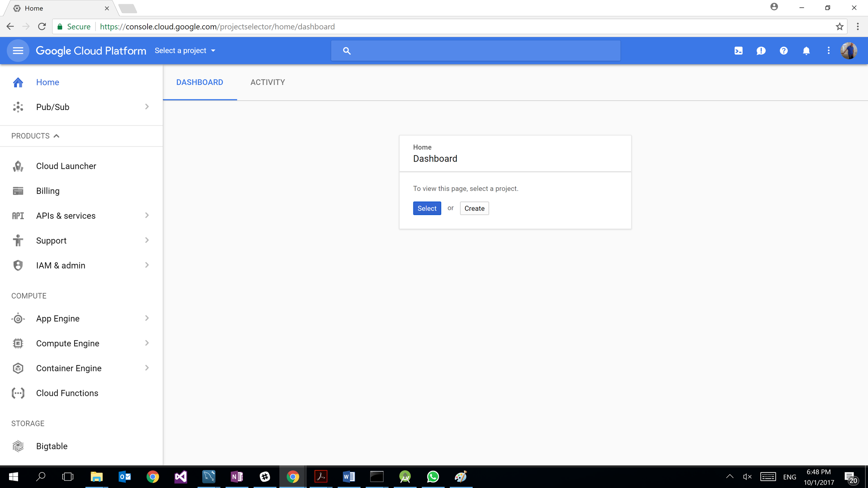This screenshot has width=868, height=488.
Task: Click the Home house icon in sidebar
Action: [x=18, y=82]
